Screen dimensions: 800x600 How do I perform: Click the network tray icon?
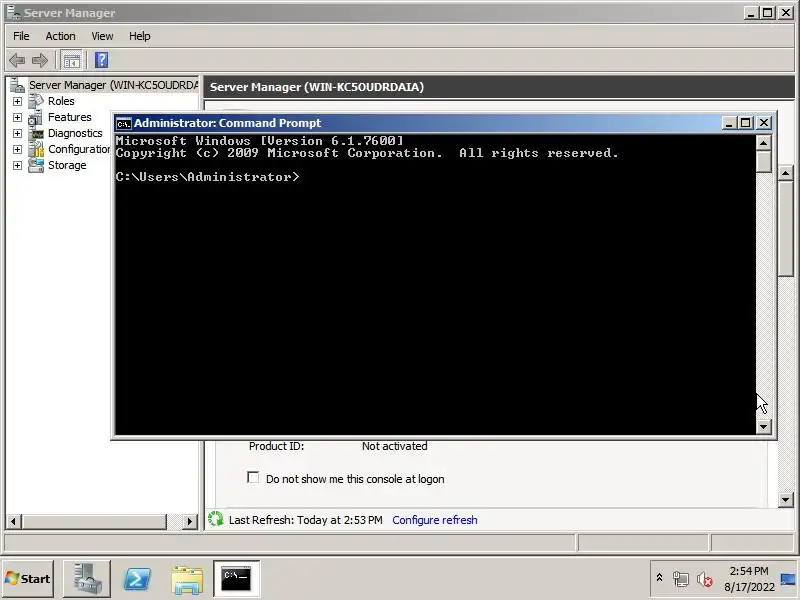click(680, 579)
